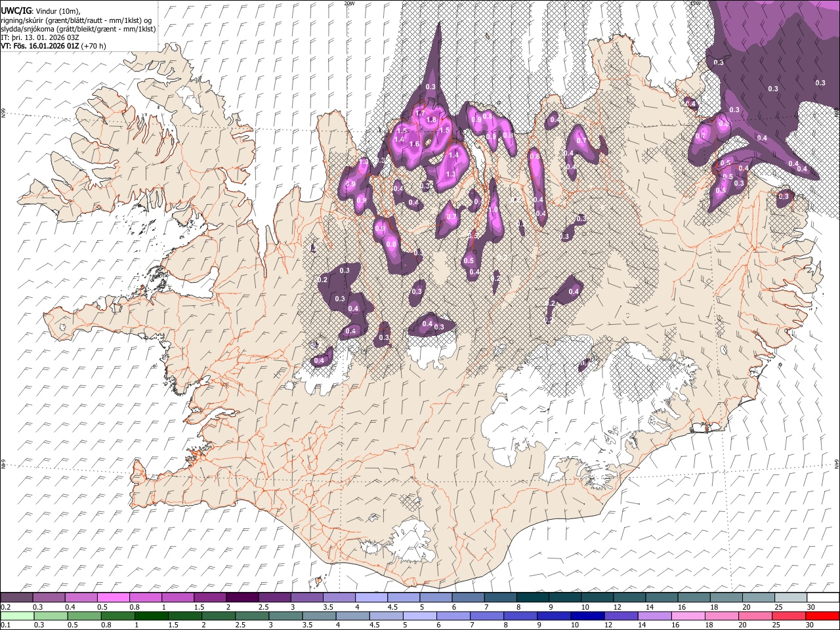Select the dark purple swatch starting at 2

242,597
